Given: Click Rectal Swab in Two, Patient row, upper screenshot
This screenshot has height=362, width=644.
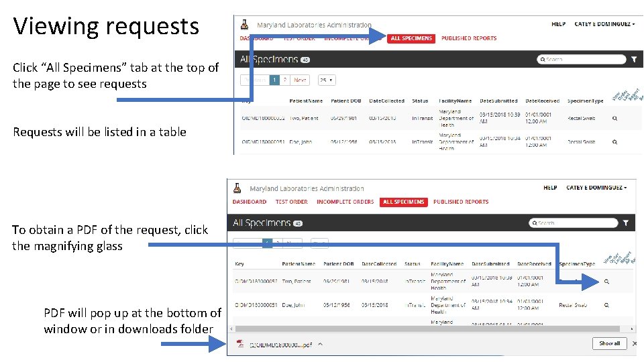Looking at the screenshot, I should (x=581, y=118).
